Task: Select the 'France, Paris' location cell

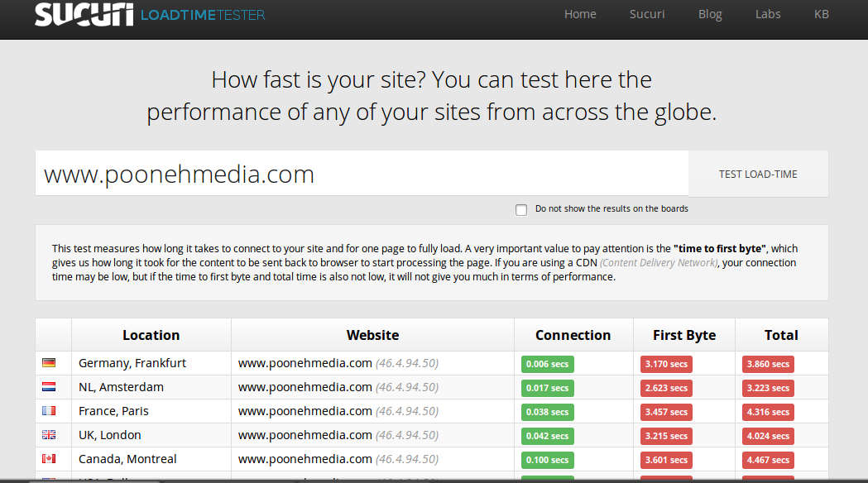Action: coord(151,411)
